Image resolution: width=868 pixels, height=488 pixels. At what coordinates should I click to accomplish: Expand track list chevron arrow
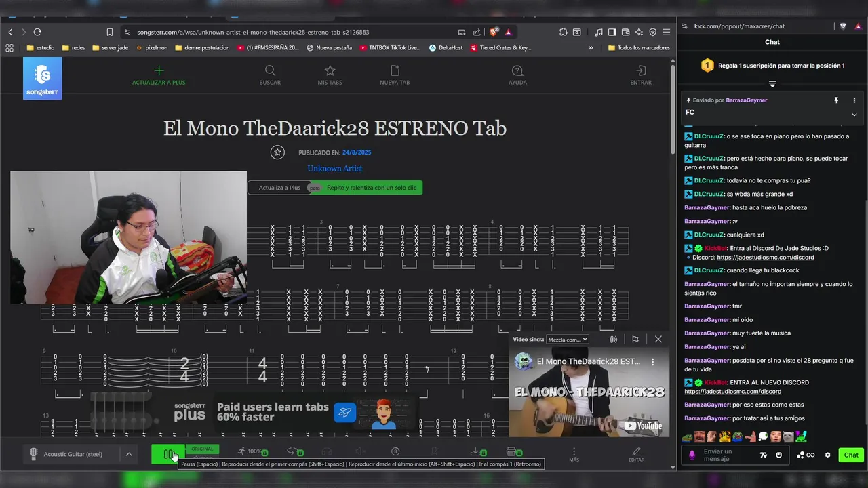pyautogui.click(x=129, y=454)
